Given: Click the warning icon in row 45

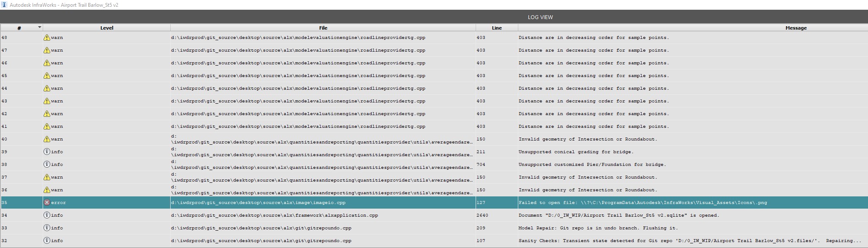Looking at the screenshot, I should pos(47,75).
